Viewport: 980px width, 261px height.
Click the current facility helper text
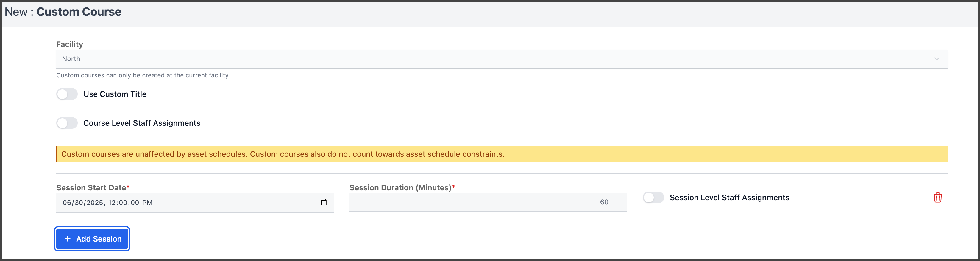tap(142, 75)
